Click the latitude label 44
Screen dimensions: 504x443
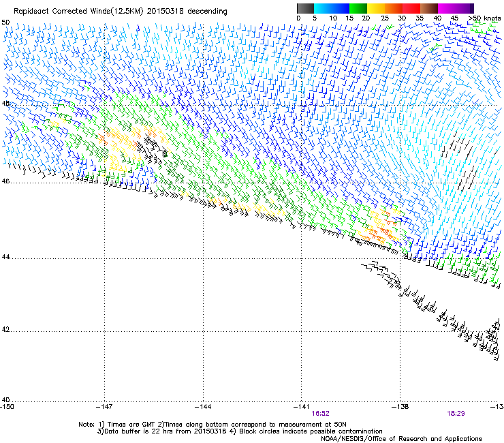click(5, 257)
